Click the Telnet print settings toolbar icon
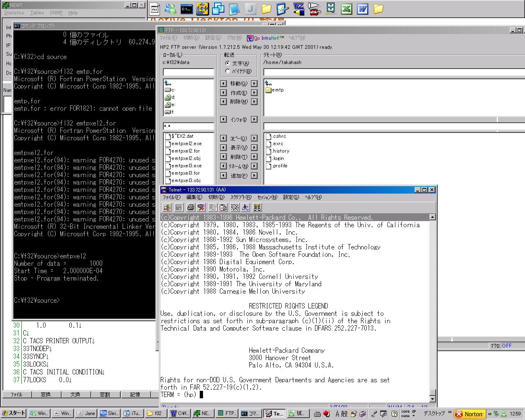The height and width of the screenshot is (420, 525). point(201,208)
